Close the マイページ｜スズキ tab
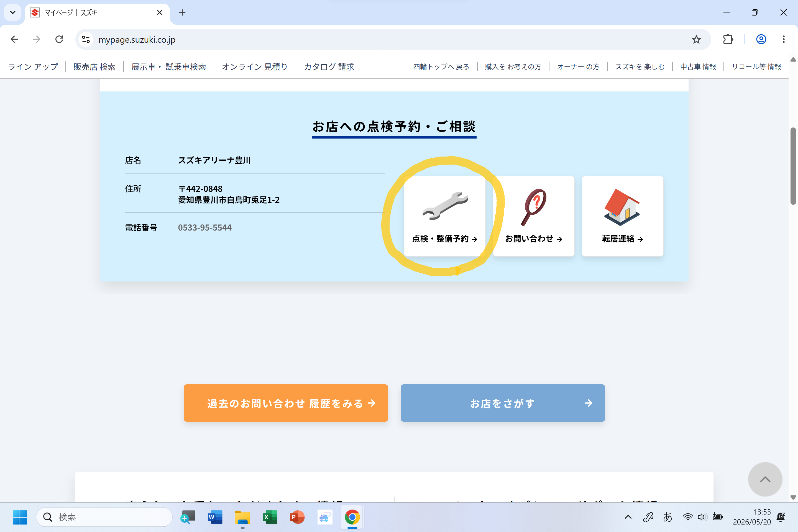Image resolution: width=798 pixels, height=532 pixels. coord(160,12)
